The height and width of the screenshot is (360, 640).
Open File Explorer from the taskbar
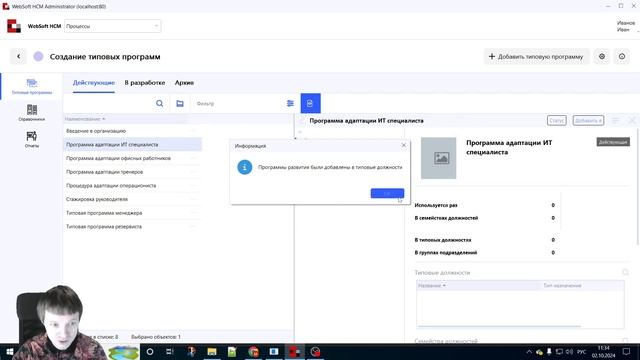point(211,351)
